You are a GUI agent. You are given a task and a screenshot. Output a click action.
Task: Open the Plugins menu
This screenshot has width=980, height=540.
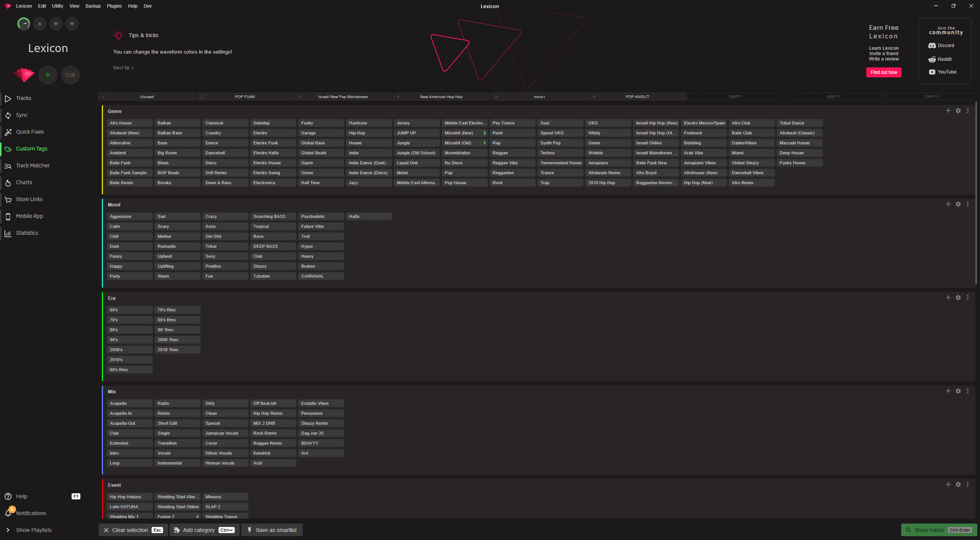point(114,6)
